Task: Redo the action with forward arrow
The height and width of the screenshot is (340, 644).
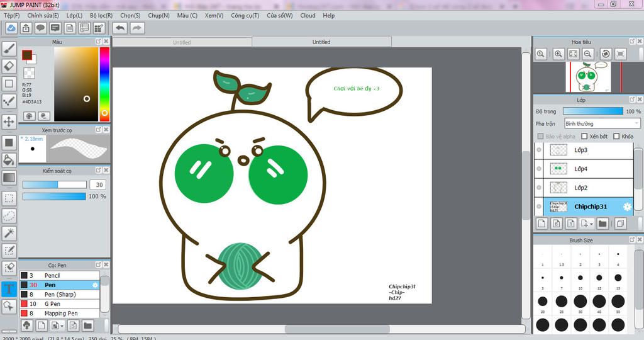Action: tap(137, 28)
